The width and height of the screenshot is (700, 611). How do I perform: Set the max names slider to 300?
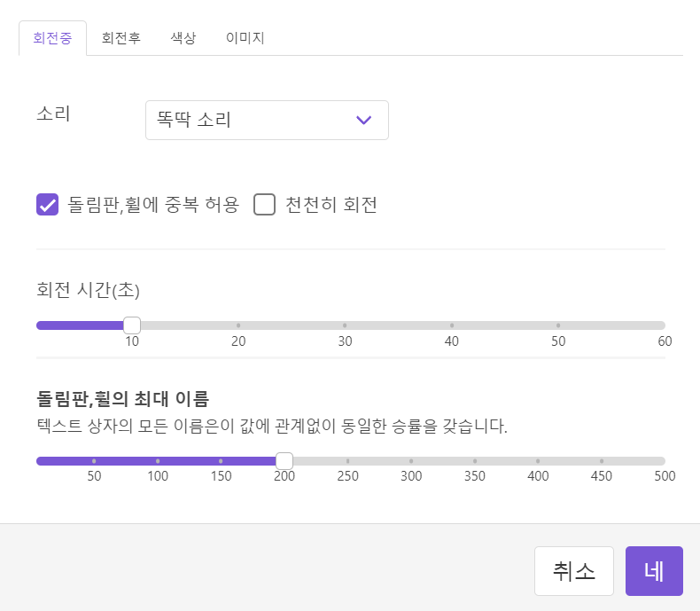(411, 461)
